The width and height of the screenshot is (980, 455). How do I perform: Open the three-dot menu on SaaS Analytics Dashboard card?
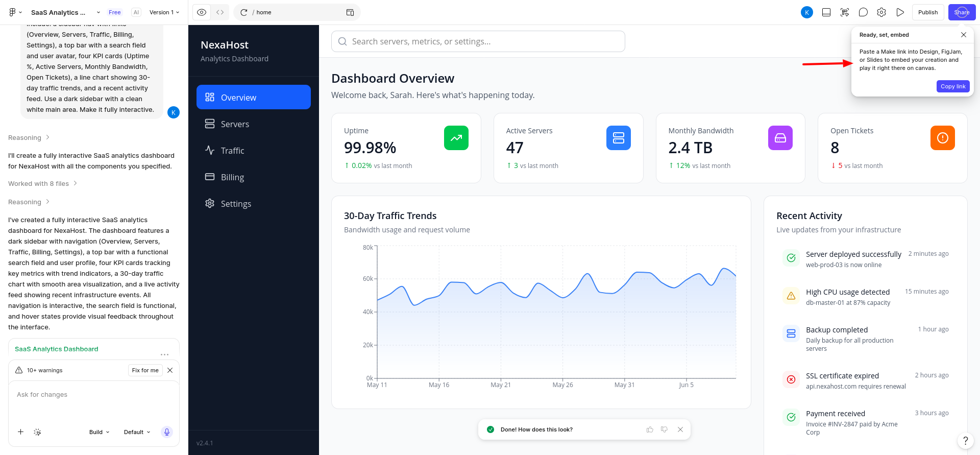click(164, 354)
